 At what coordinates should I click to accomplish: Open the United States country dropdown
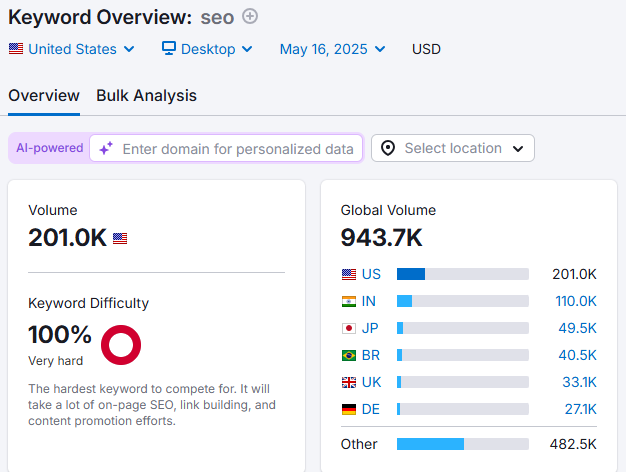[x=71, y=49]
